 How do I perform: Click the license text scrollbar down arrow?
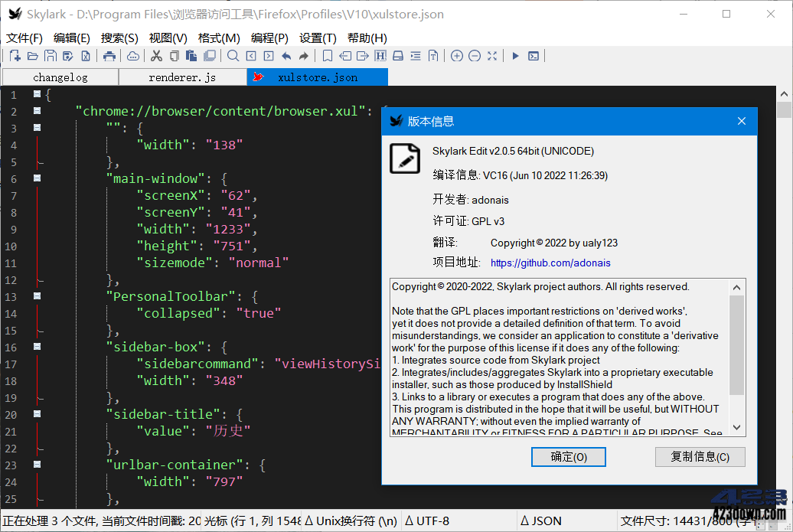pyautogui.click(x=736, y=426)
